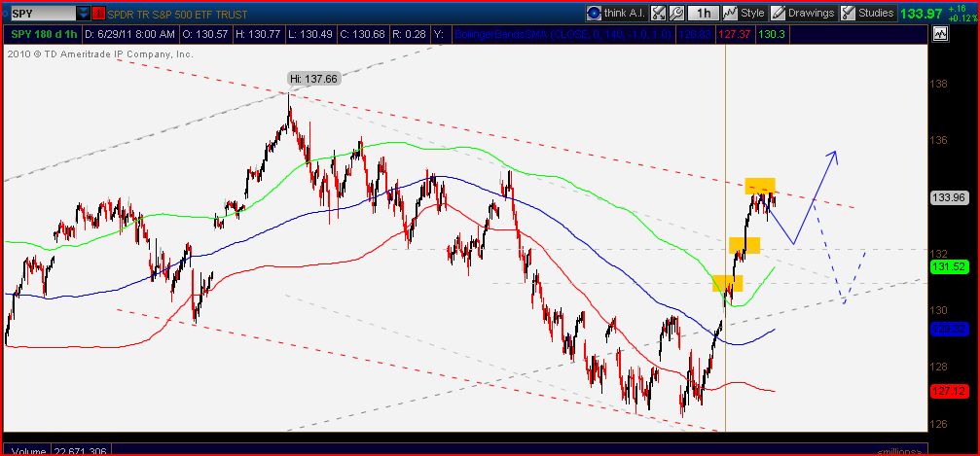Click the small chart icon below the price quote
This screenshot has width=980, height=456.
(939, 34)
